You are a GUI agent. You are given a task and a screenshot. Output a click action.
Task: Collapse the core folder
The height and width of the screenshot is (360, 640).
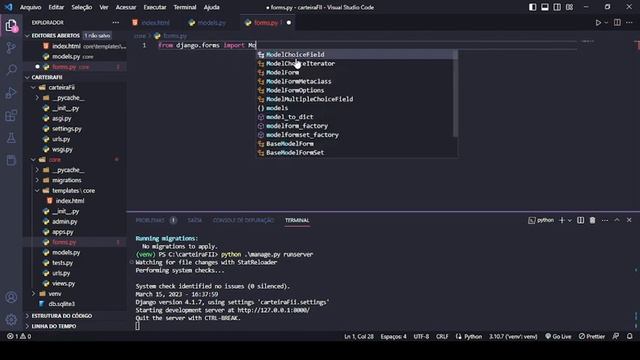click(x=33, y=160)
